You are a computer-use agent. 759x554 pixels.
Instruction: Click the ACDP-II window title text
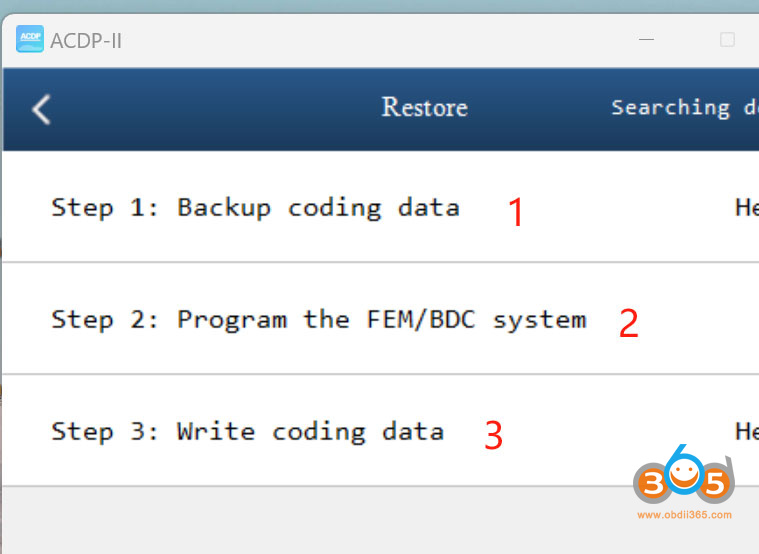click(85, 41)
